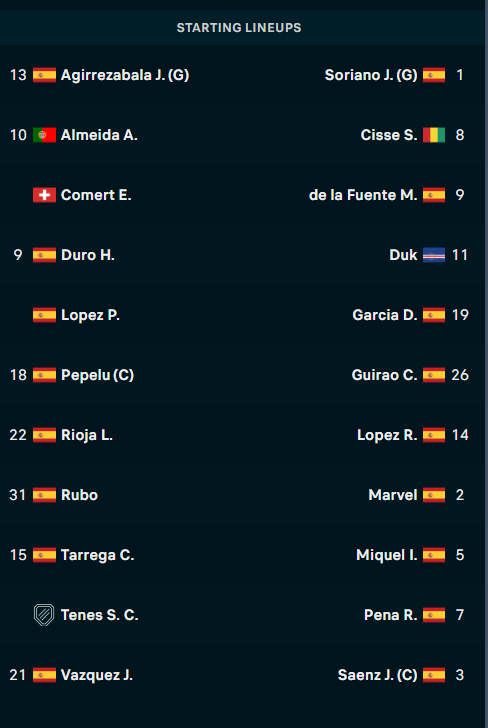Click the placeholder shield icon beside Tenes S. C.
This screenshot has width=488, height=728.
[44, 615]
